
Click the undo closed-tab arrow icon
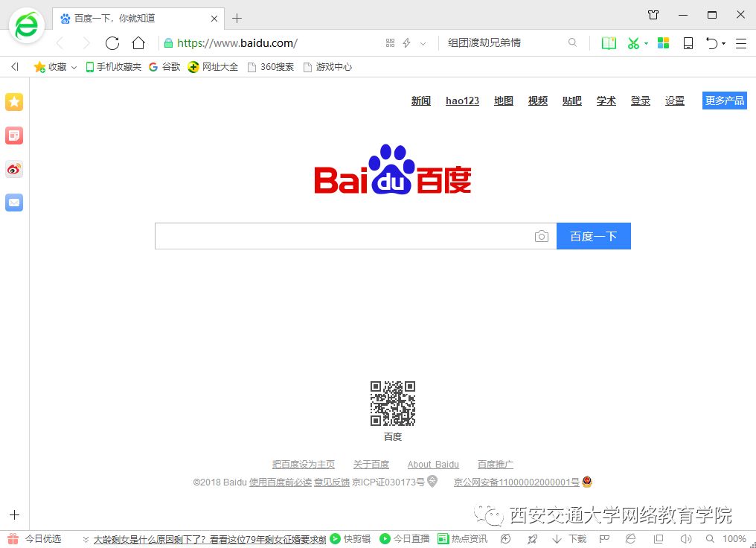(x=711, y=43)
